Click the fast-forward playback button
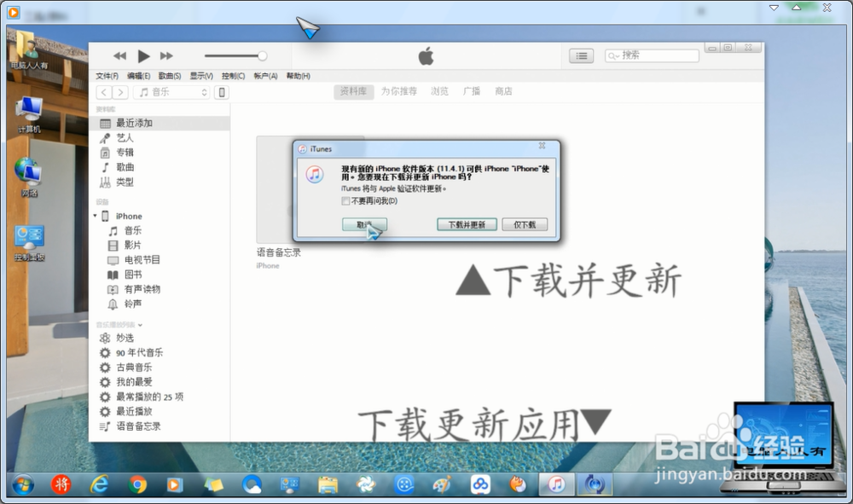This screenshot has height=504, width=853. [x=166, y=56]
